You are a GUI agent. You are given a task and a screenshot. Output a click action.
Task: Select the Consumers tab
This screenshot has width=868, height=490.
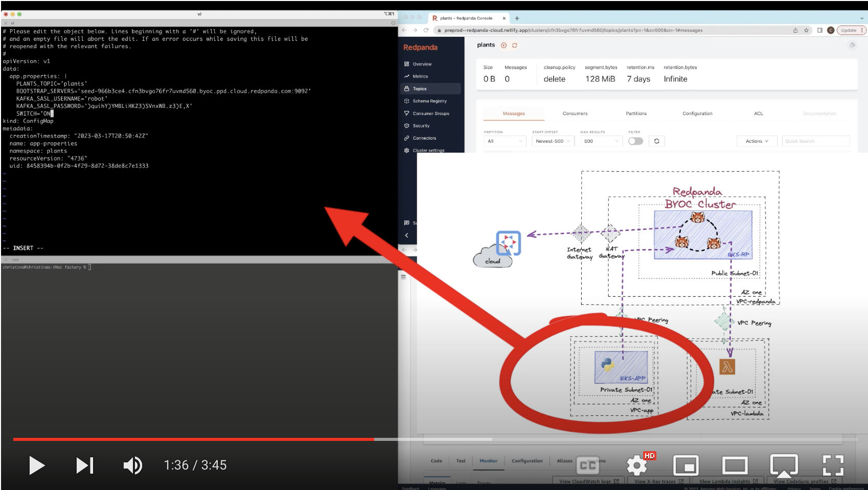575,114
